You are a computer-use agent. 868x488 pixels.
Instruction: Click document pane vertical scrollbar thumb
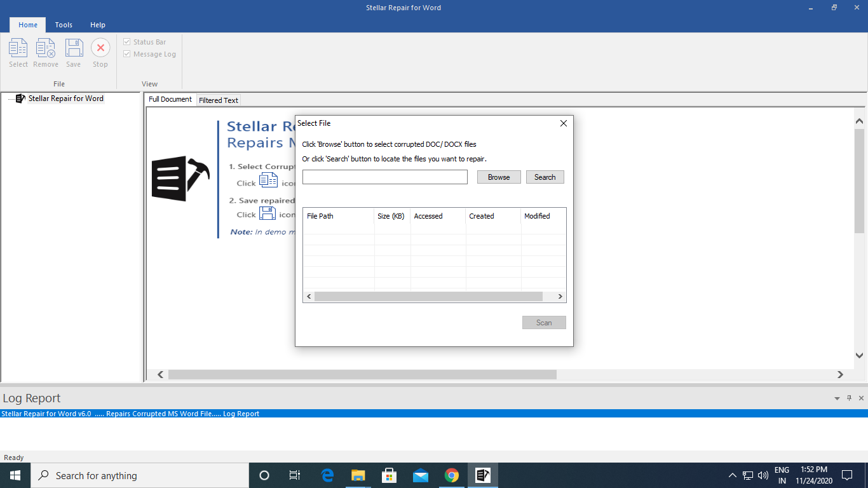(860, 180)
